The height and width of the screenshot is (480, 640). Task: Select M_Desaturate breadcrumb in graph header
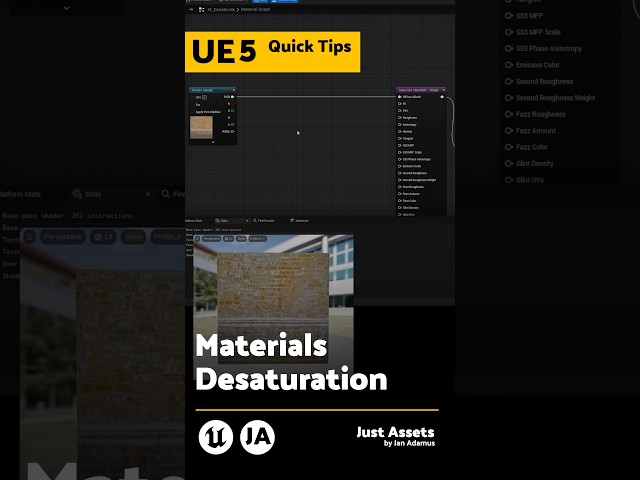point(221,9)
